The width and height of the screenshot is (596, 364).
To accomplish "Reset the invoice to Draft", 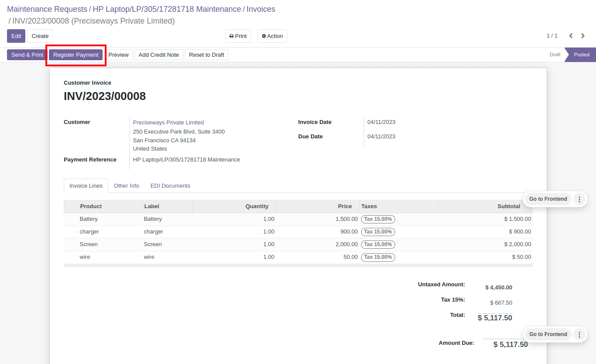I will tap(207, 55).
